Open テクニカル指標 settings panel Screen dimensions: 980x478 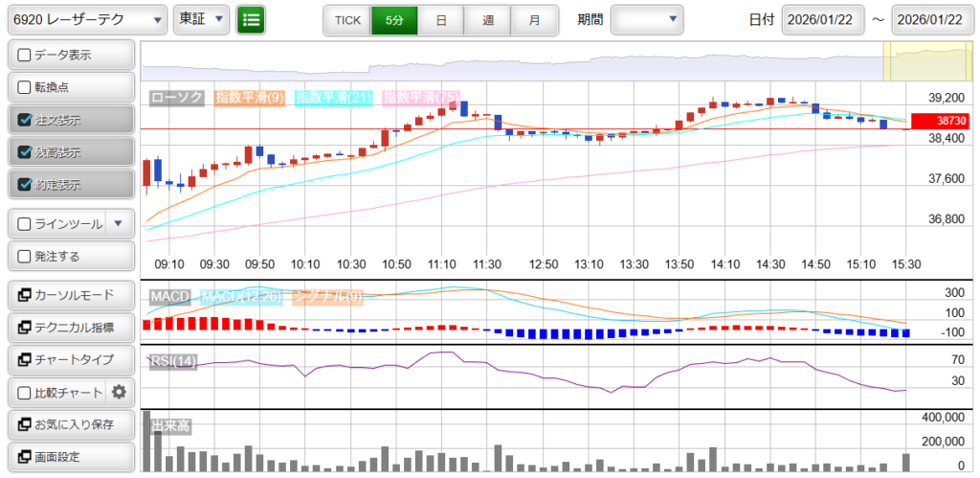pos(70,327)
